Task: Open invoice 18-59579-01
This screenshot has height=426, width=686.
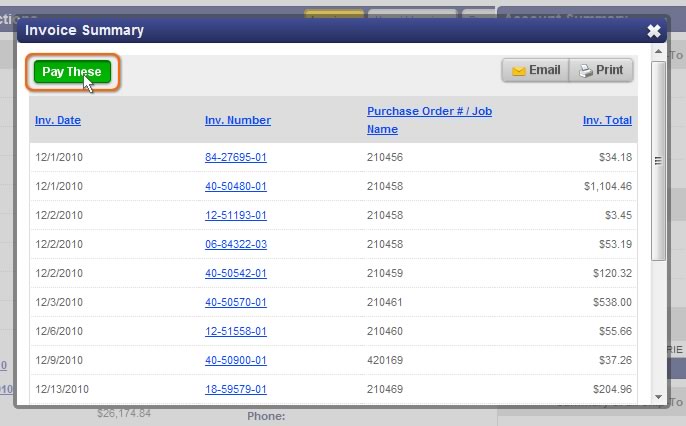Action: pos(236,389)
